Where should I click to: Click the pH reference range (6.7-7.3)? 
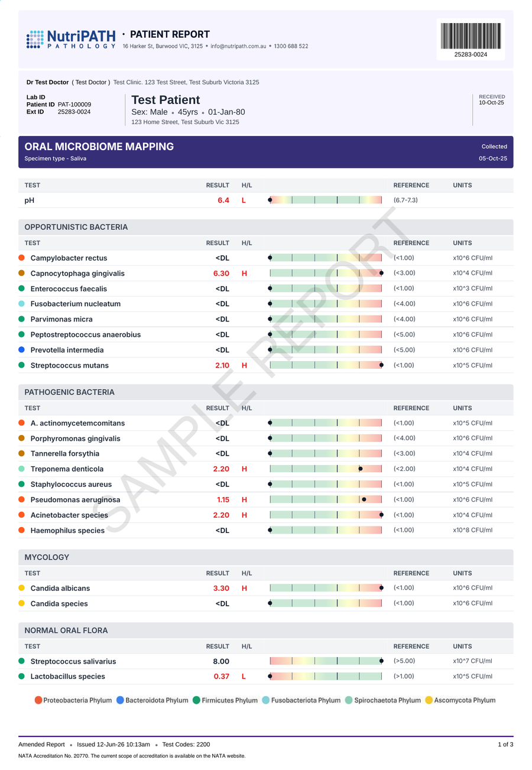coord(406,200)
